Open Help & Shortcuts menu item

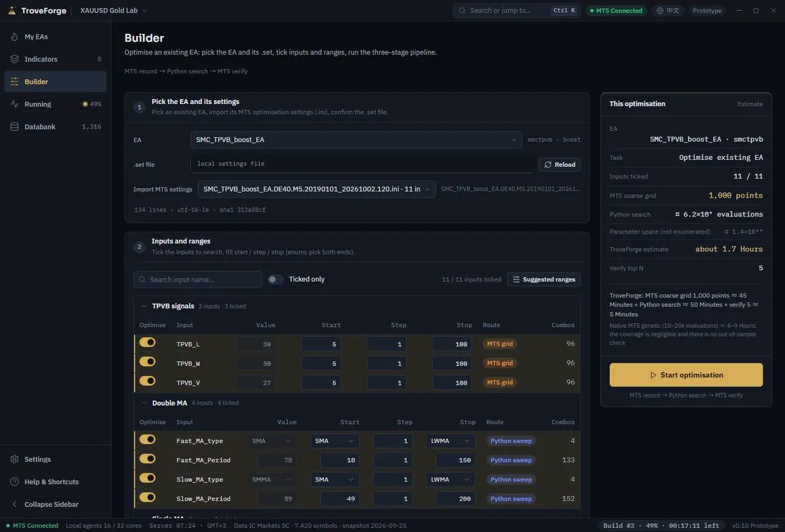56,482
